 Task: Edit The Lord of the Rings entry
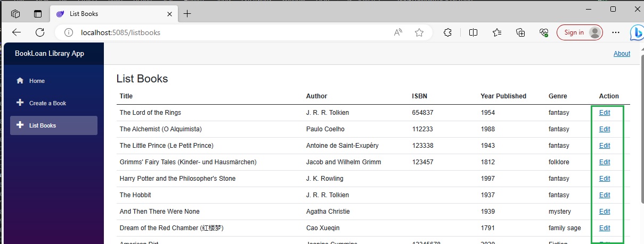605,113
